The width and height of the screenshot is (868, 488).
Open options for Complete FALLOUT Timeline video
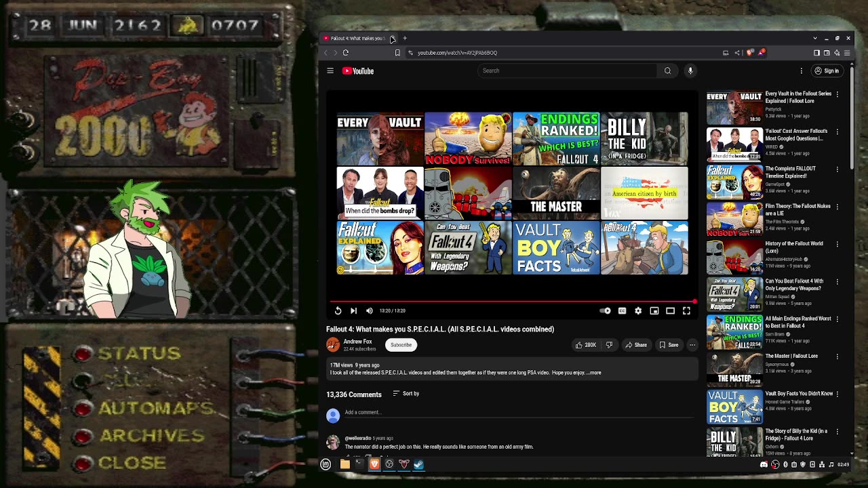click(837, 169)
